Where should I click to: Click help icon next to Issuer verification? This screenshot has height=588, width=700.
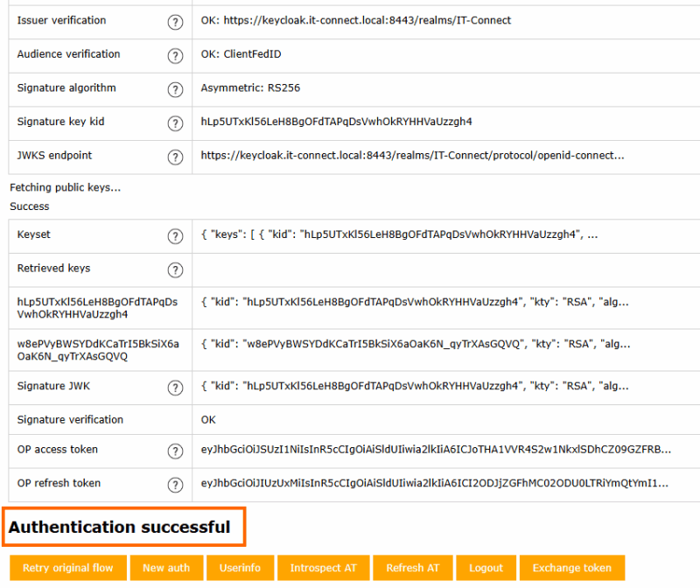(175, 21)
